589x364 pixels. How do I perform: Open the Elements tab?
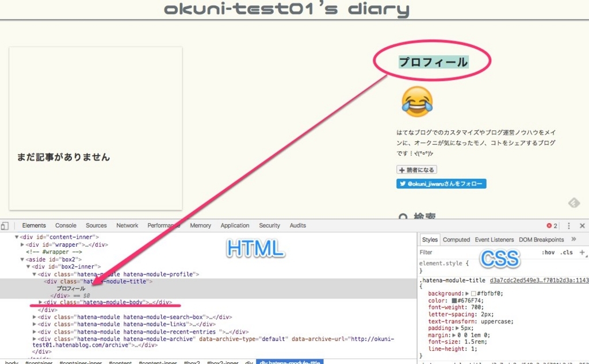34,226
